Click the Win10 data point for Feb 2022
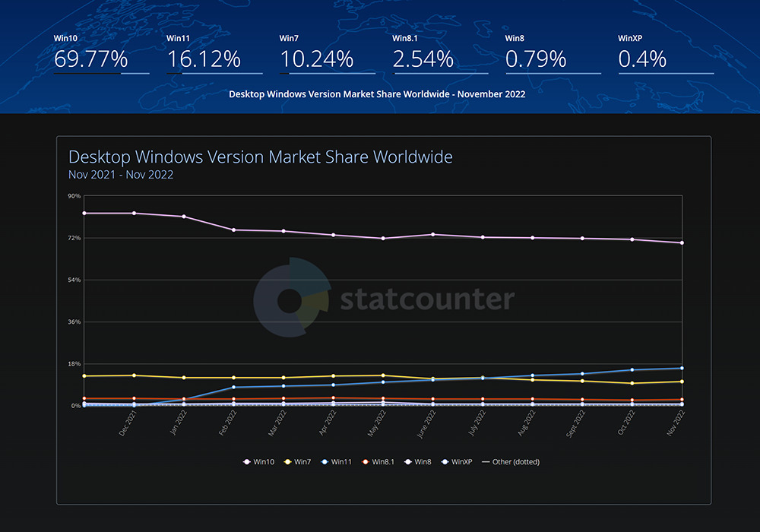Image resolution: width=760 pixels, height=532 pixels. tap(233, 230)
